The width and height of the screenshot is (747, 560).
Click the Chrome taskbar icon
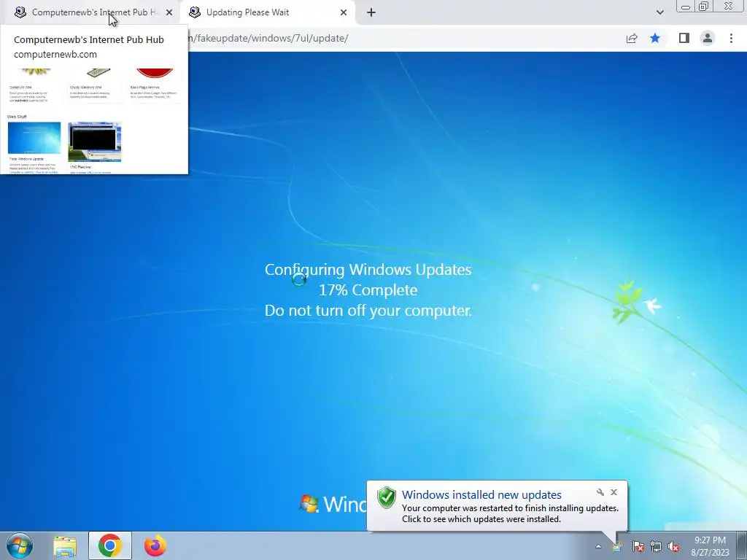(x=110, y=545)
